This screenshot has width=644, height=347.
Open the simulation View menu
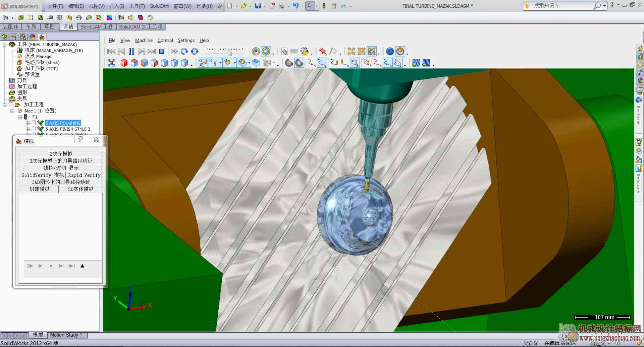click(x=125, y=40)
